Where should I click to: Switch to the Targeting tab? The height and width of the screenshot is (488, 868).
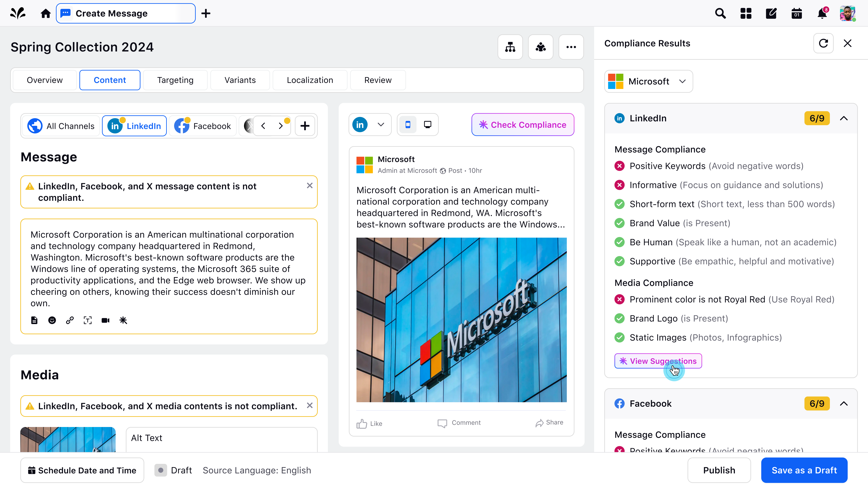175,80
